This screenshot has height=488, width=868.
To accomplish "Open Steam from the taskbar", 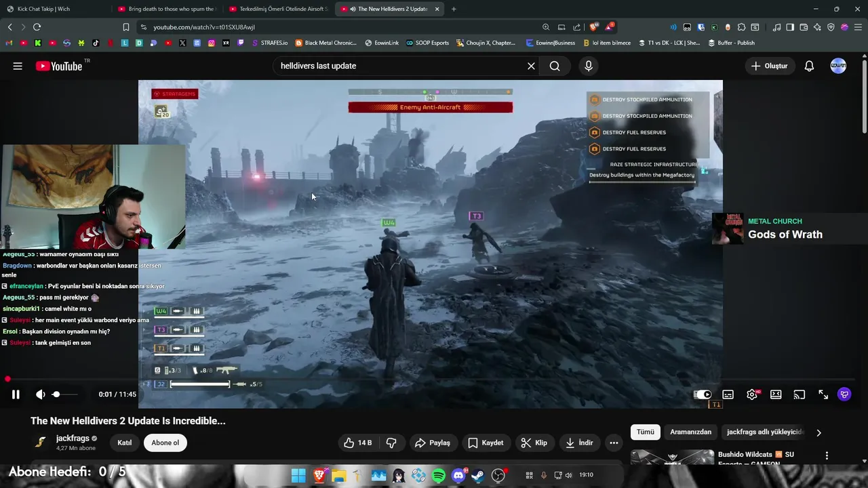I will (478, 476).
